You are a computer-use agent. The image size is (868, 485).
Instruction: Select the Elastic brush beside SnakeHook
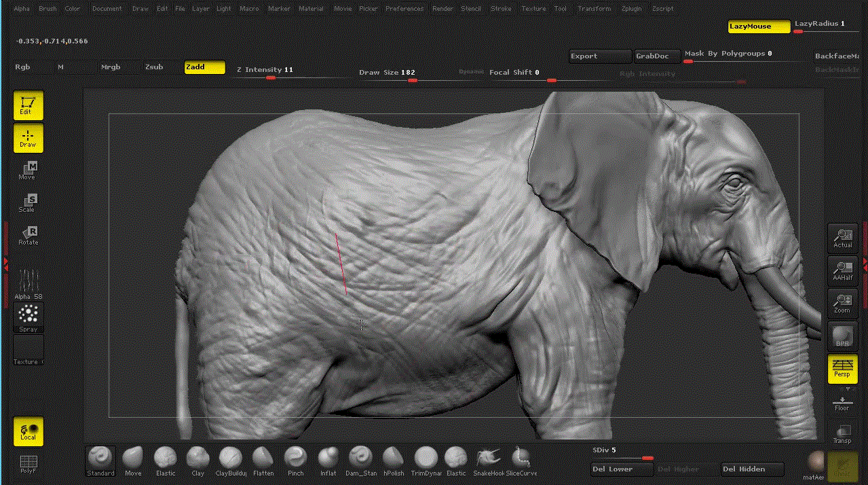[456, 461]
